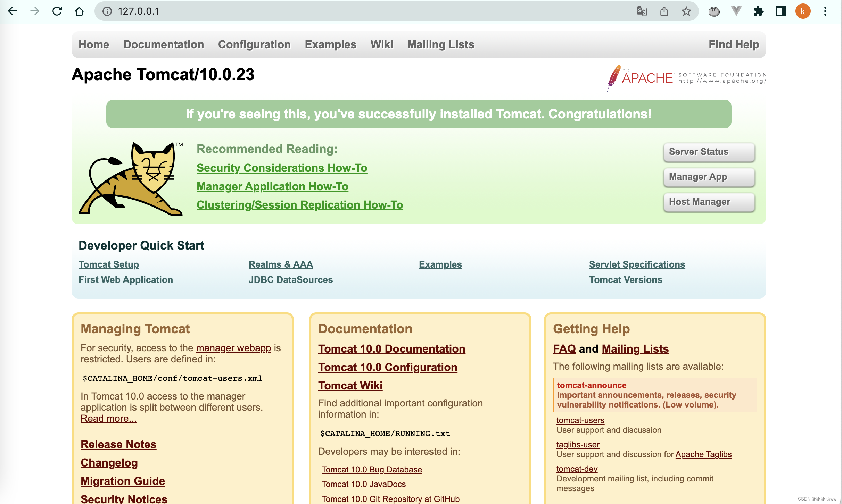Click the Documentation navigation menu item
Image resolution: width=842 pixels, height=504 pixels.
pyautogui.click(x=163, y=44)
